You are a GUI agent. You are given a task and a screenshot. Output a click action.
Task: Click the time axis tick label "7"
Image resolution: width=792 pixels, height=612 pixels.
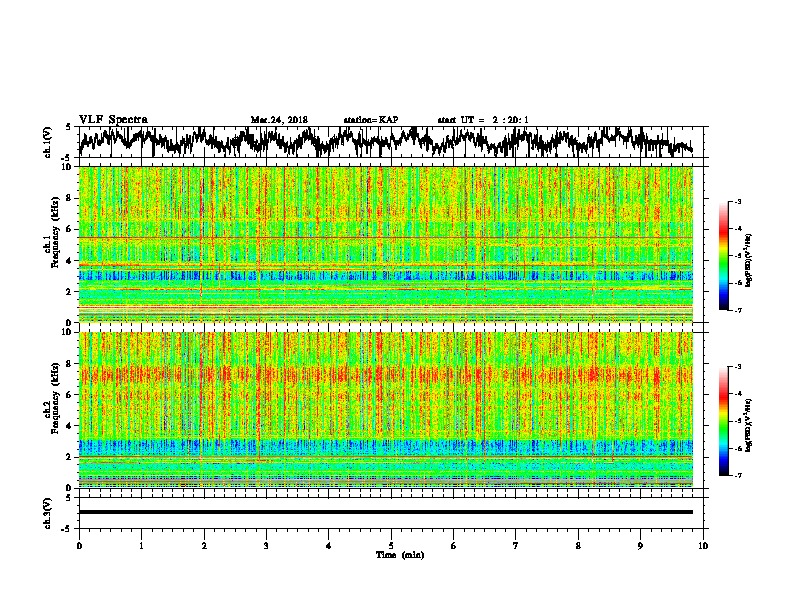pos(516,546)
